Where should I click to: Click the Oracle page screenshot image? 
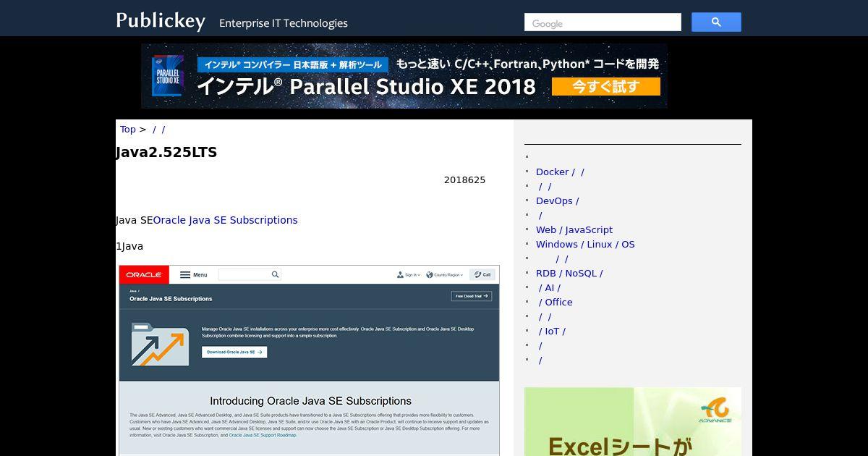coord(309,360)
